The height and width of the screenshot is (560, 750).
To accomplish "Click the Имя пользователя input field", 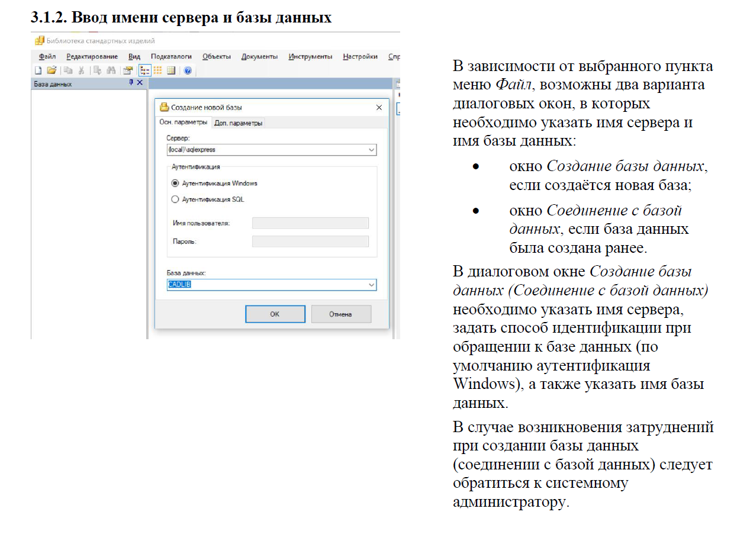I will pyautogui.click(x=310, y=223).
